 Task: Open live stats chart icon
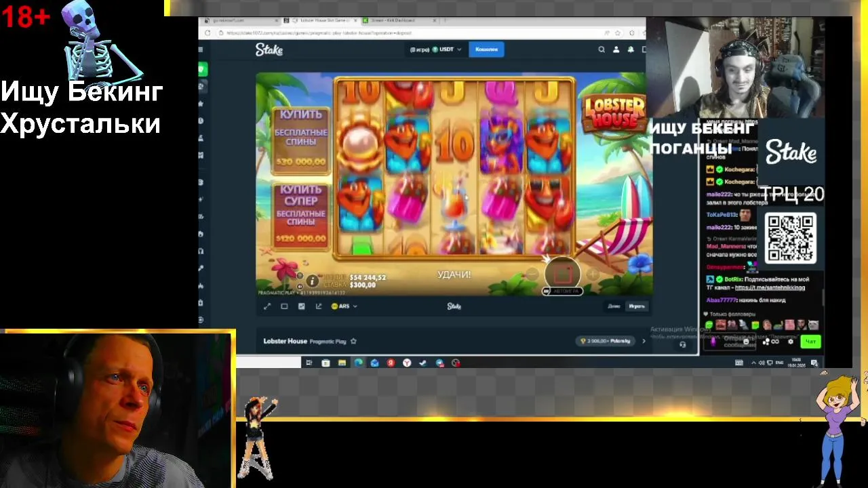[x=302, y=306]
